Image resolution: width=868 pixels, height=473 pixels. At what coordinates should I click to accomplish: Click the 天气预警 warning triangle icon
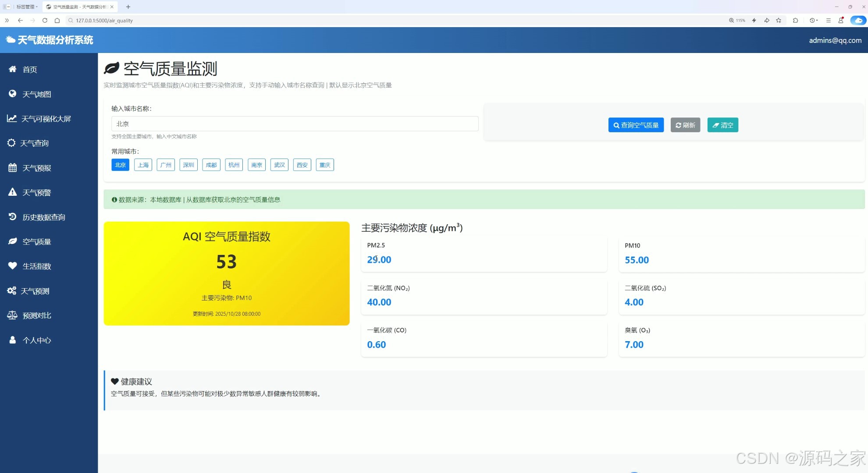click(x=12, y=192)
